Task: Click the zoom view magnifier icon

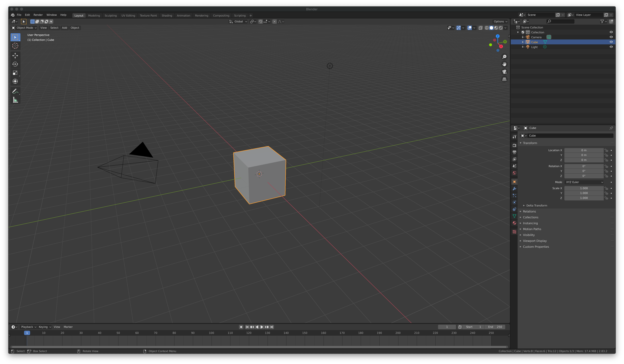Action: [x=504, y=57]
